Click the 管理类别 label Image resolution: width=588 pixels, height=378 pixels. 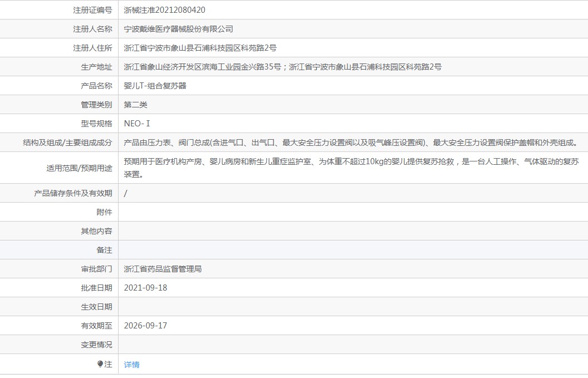pyautogui.click(x=96, y=105)
